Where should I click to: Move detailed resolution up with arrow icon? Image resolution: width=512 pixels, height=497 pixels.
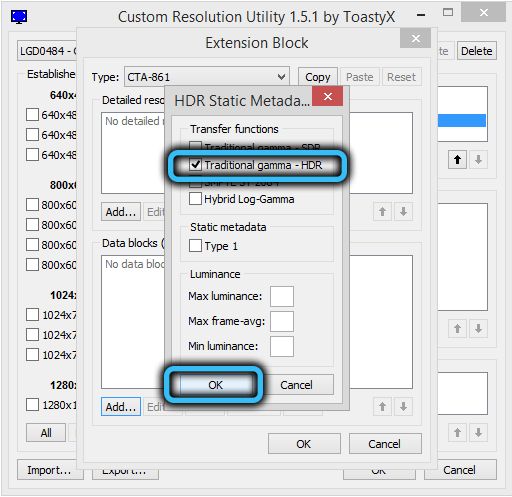[382, 212]
